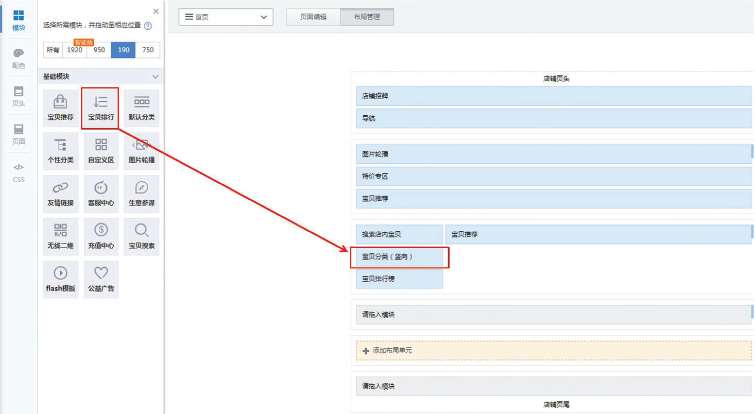Choose the 默认分类 module icon

click(x=142, y=107)
